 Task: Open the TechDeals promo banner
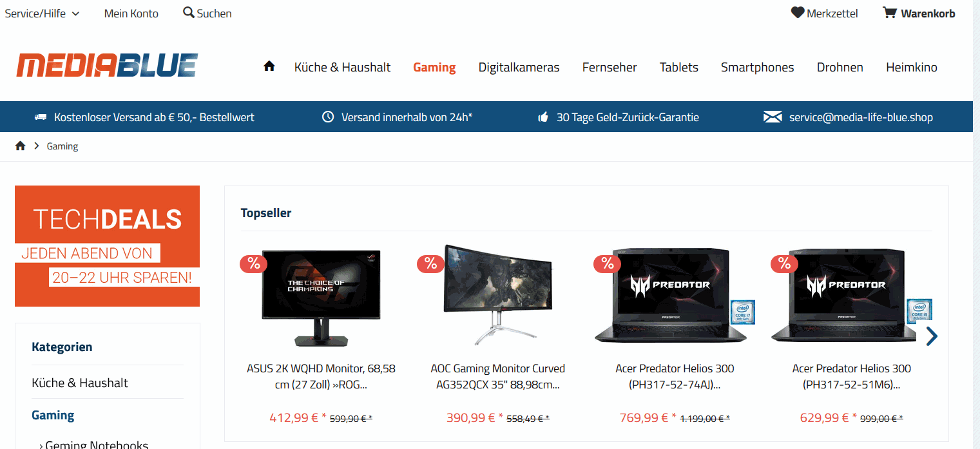click(107, 246)
